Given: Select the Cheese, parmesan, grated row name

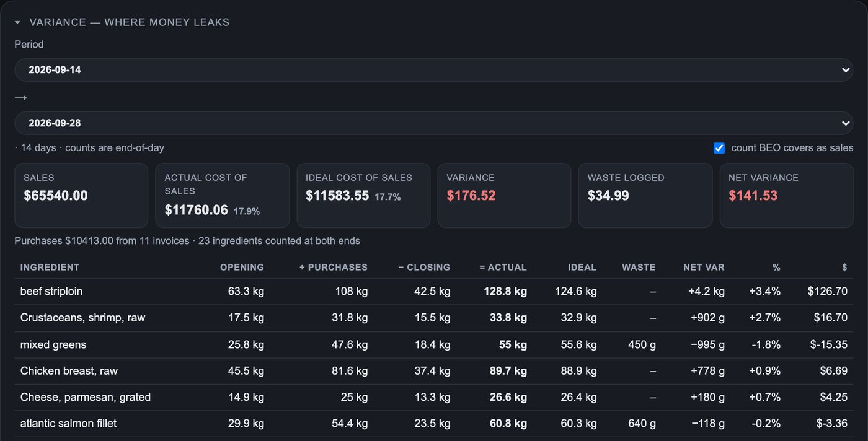Looking at the screenshot, I should [x=86, y=397].
